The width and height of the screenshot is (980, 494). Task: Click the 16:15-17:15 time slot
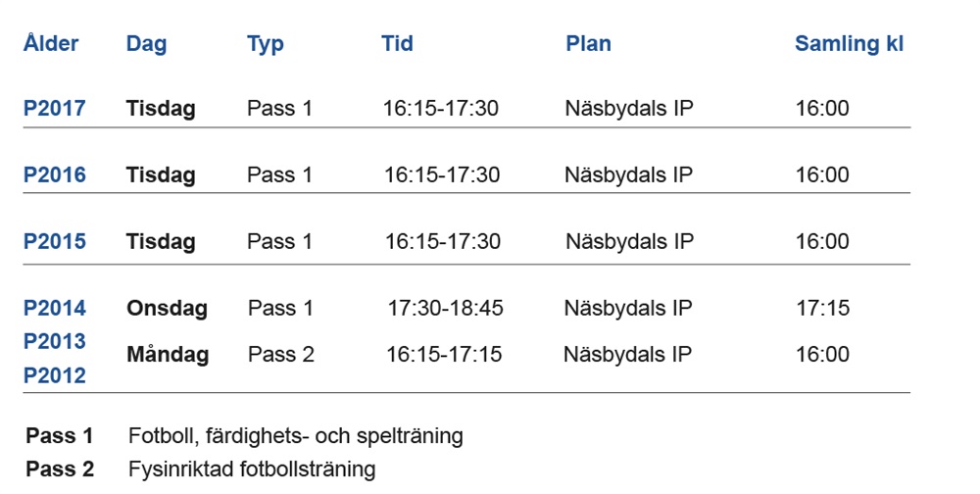(444, 355)
